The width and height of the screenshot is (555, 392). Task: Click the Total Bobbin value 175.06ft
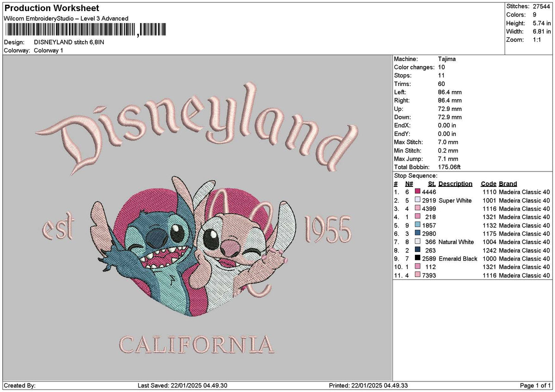coord(450,167)
